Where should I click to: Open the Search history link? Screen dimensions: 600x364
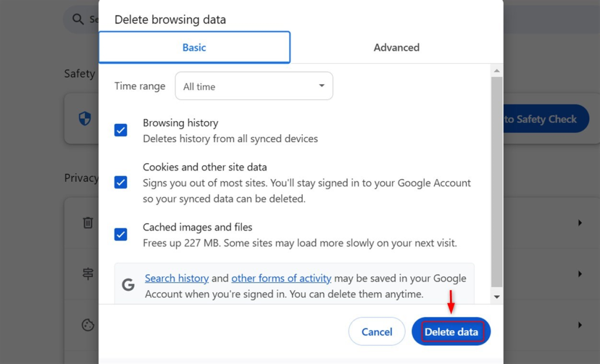(176, 278)
